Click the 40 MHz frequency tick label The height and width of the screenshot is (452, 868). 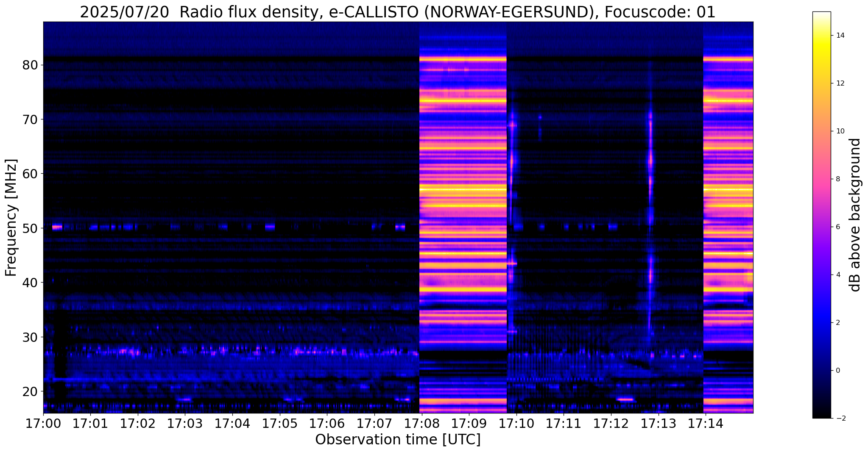tap(31, 282)
